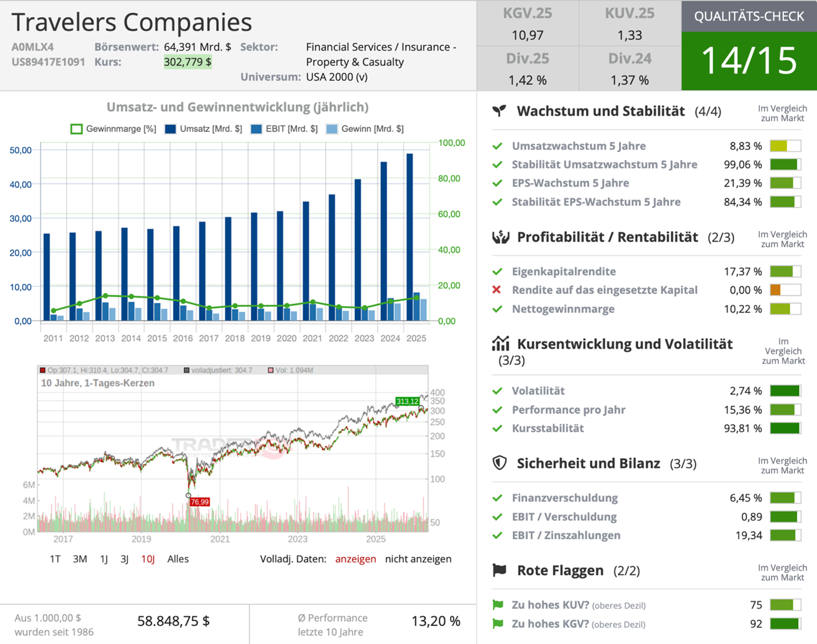Show the 'Alles' full-history chart range
This screenshot has width=817, height=644.
178,559
